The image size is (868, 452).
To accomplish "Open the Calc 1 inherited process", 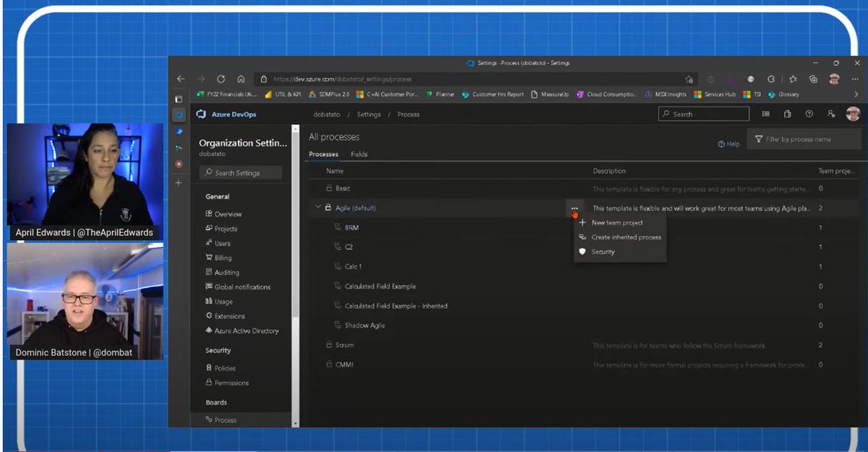I will (x=353, y=267).
